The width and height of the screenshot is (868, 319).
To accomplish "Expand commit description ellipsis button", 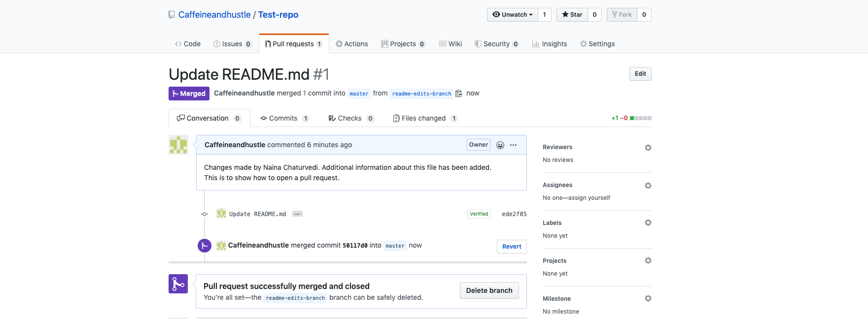I will tap(297, 214).
